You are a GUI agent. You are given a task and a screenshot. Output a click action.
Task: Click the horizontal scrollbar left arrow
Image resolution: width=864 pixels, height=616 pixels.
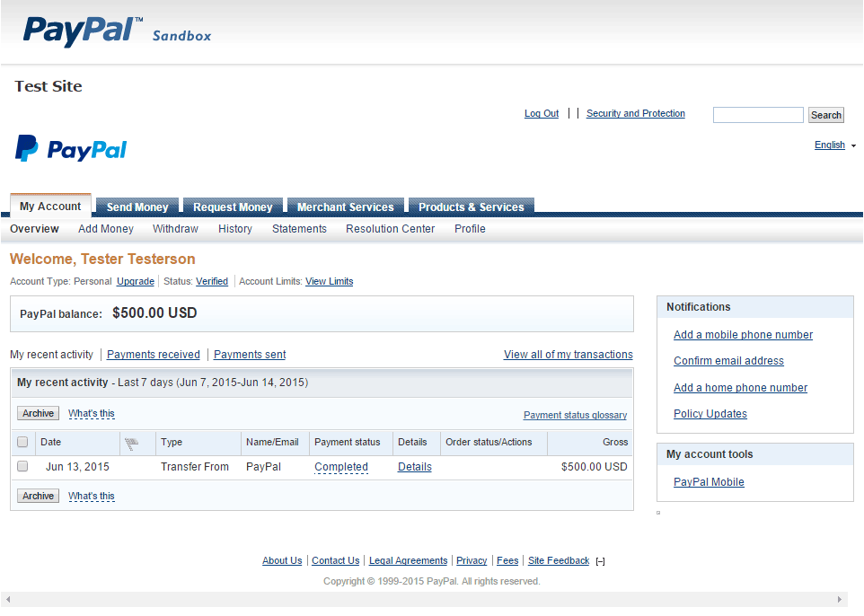pyautogui.click(x=8, y=600)
